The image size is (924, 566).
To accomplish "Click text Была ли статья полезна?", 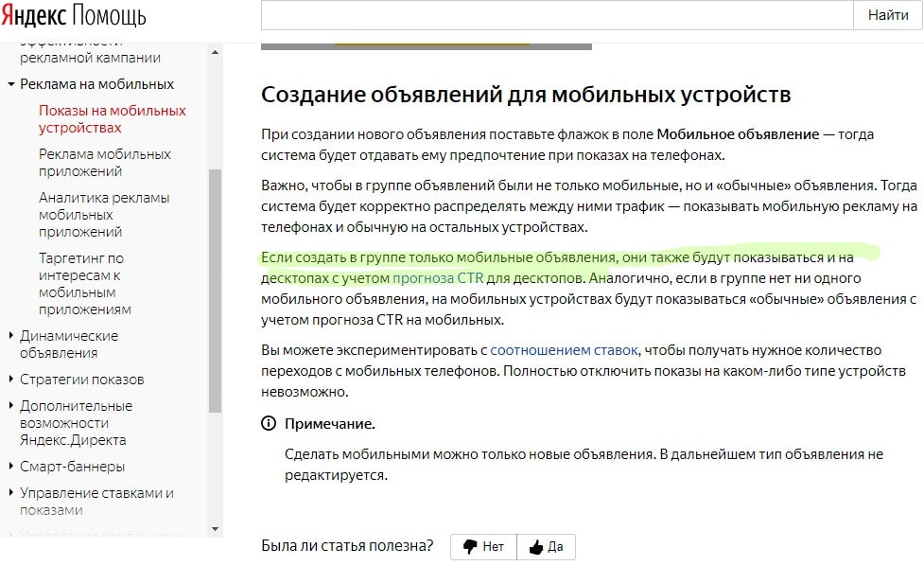I will tap(347, 546).
